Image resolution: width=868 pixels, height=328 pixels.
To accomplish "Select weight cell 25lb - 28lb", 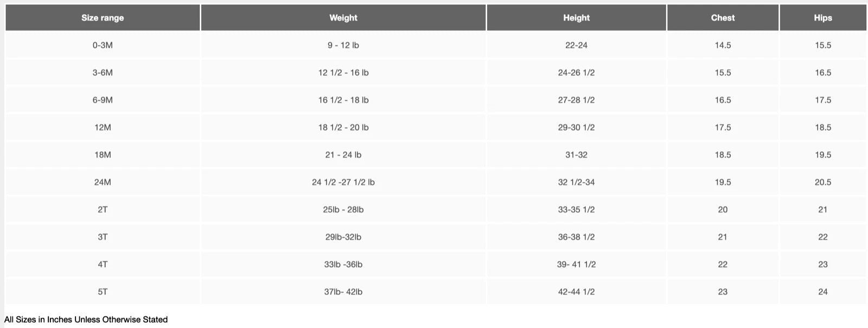I will pyautogui.click(x=343, y=210).
